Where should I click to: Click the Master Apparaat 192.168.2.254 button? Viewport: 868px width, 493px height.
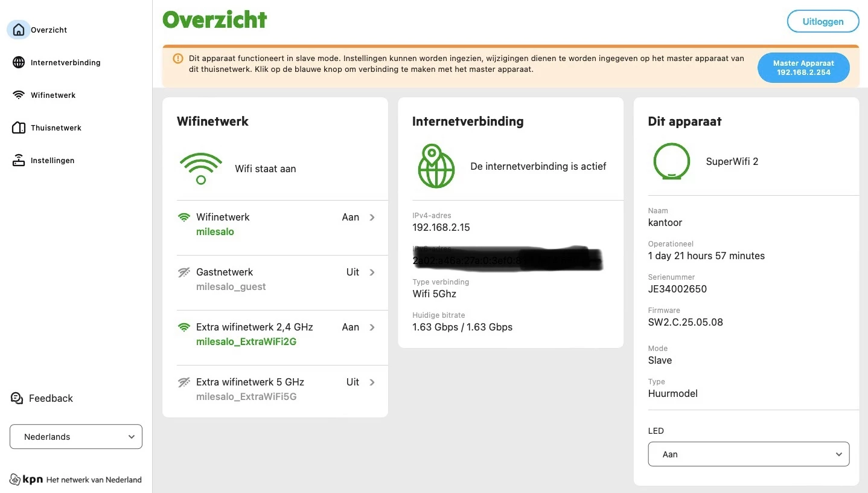point(803,68)
